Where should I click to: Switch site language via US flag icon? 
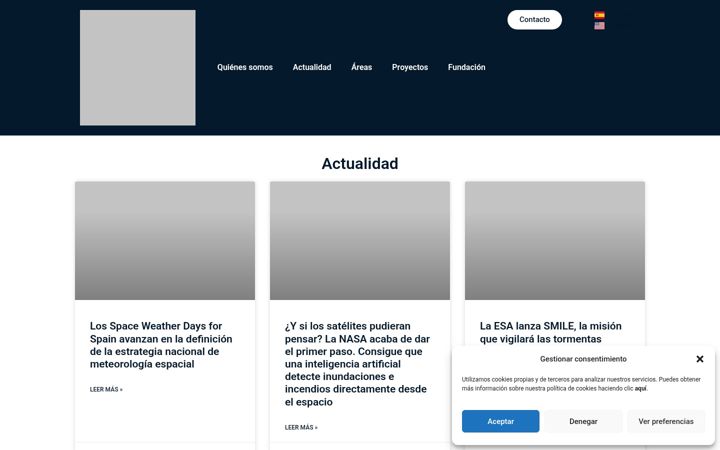tap(599, 26)
